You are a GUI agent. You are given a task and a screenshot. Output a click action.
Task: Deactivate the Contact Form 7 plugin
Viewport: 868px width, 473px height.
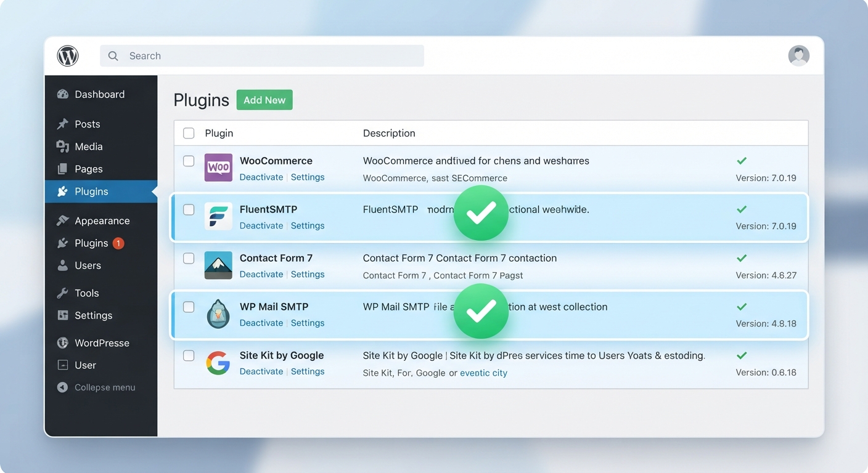click(261, 274)
